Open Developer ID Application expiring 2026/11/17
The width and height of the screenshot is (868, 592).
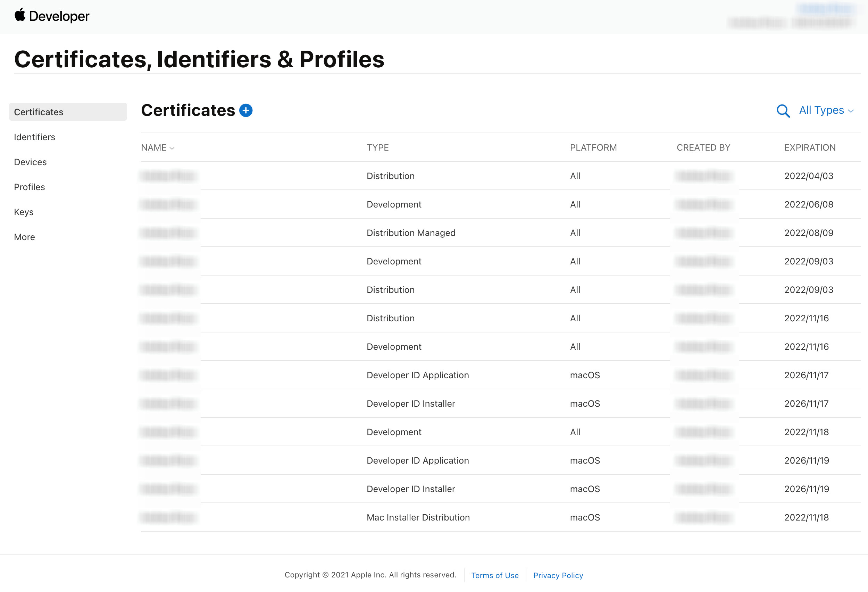[417, 375]
